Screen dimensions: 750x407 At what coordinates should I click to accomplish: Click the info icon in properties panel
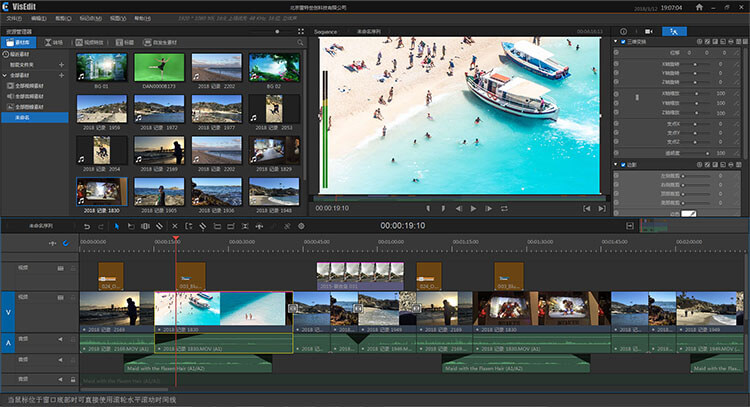point(625,32)
